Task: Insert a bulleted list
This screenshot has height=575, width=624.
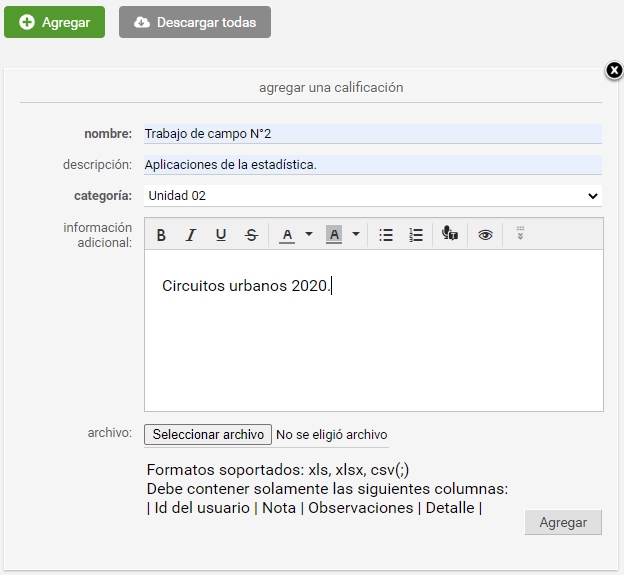Action: tap(386, 235)
